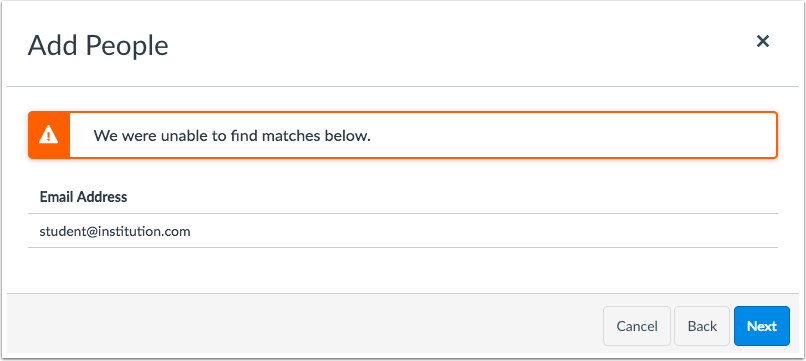This screenshot has width=806, height=361.
Task: Click the Add People dialog title
Action: pyautogui.click(x=98, y=46)
